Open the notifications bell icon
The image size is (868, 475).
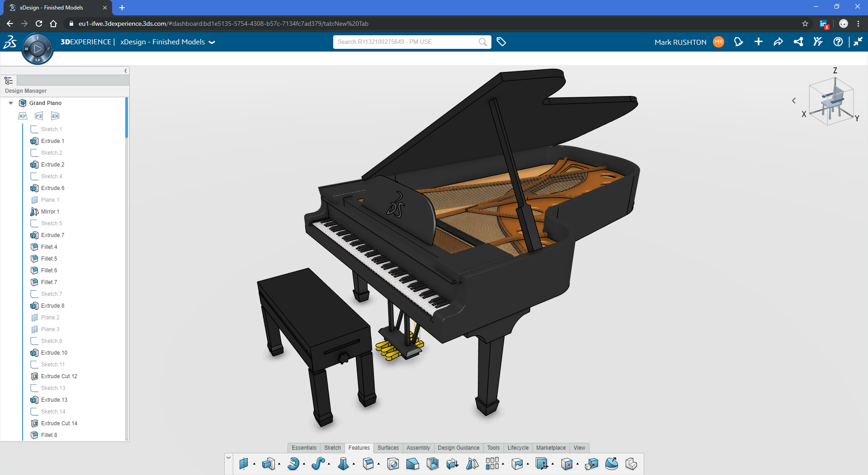739,42
